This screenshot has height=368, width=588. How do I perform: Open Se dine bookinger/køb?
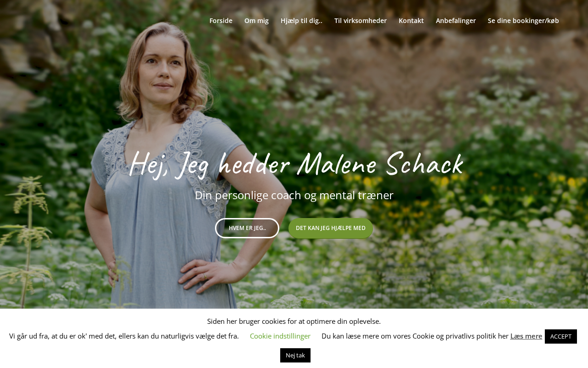(523, 21)
